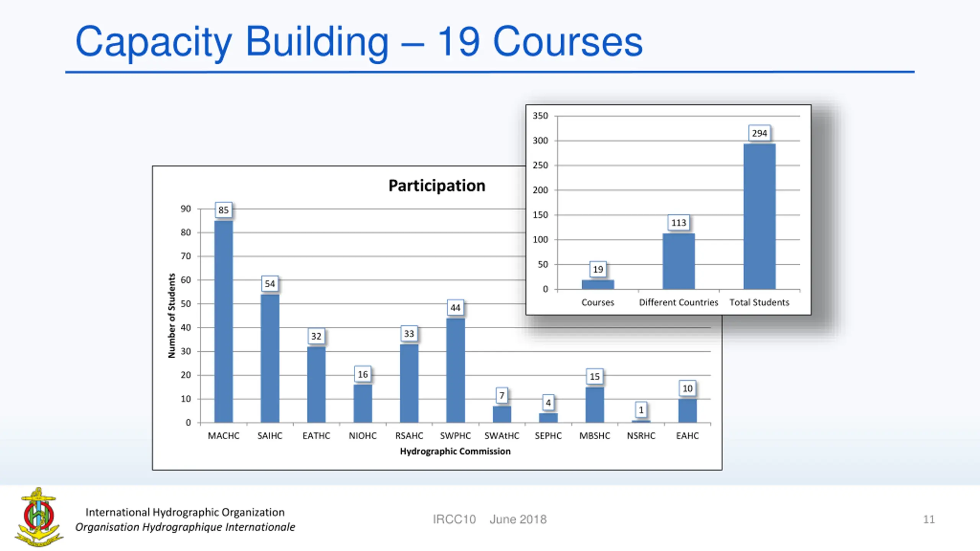This screenshot has width=980, height=551.
Task: Click the EATHC bar
Action: 316,385
